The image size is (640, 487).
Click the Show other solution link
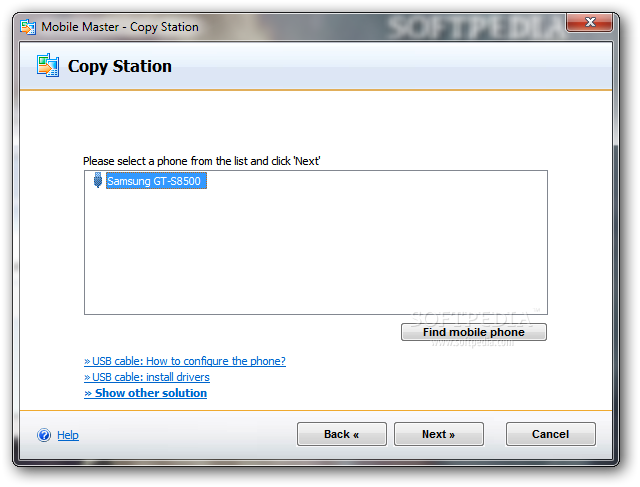coord(146,393)
